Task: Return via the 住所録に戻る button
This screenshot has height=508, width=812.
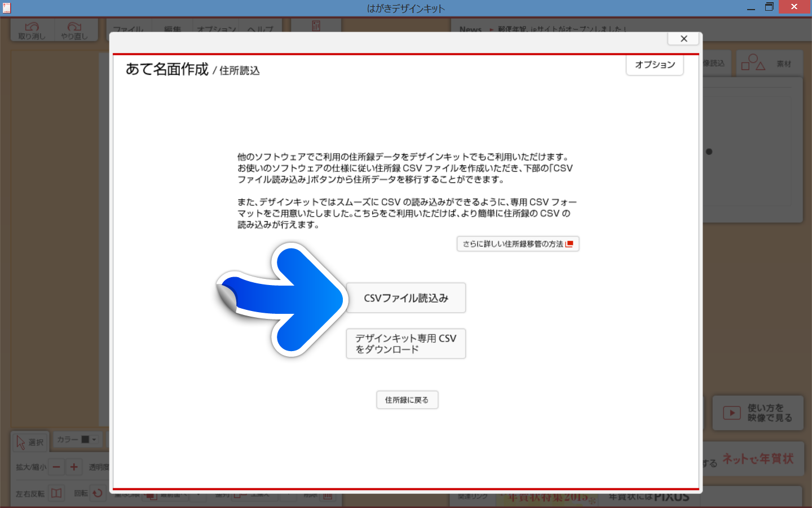Action: pyautogui.click(x=407, y=400)
